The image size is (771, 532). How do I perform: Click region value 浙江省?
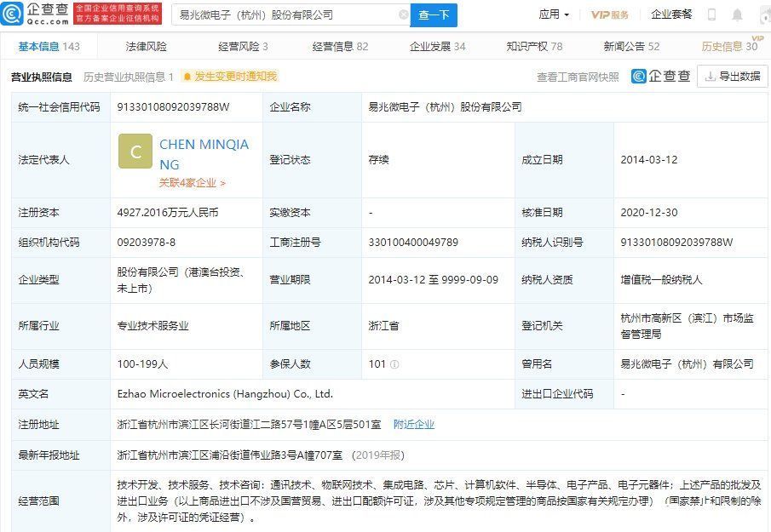click(383, 326)
